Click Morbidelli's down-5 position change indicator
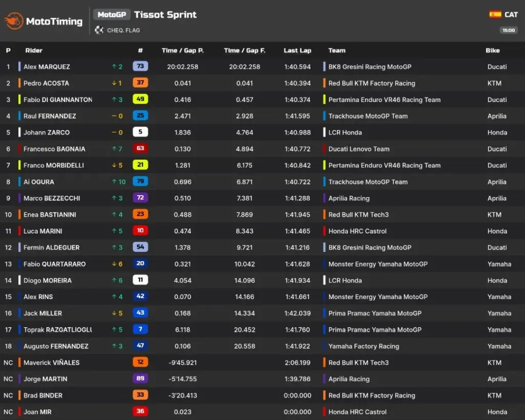Viewport: 525px width, 420px height. [117, 165]
